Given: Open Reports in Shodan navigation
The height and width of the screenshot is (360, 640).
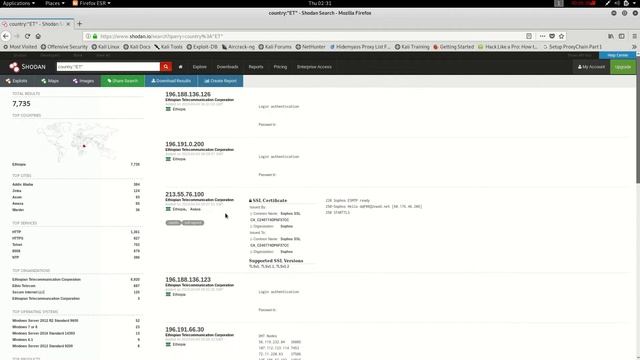Looking at the screenshot, I should [256, 67].
